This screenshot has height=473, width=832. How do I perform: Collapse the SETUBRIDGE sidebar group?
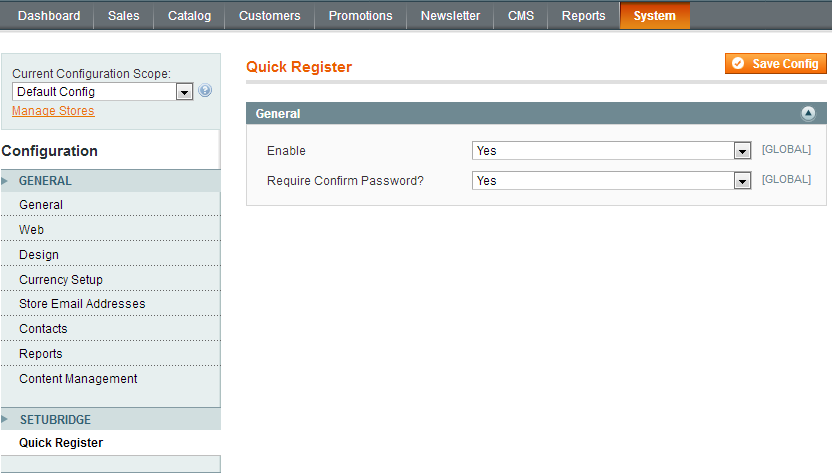click(x=54, y=420)
